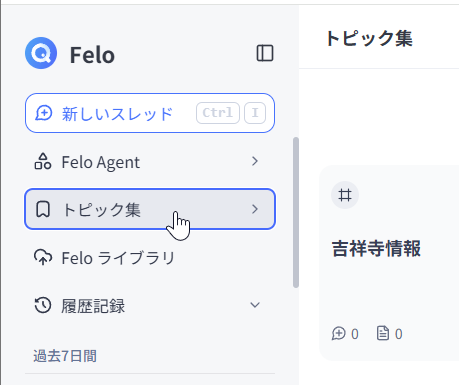This screenshot has height=385, width=459.
Task: Toggle the sidebar collapse panel icon
Action: (265, 53)
